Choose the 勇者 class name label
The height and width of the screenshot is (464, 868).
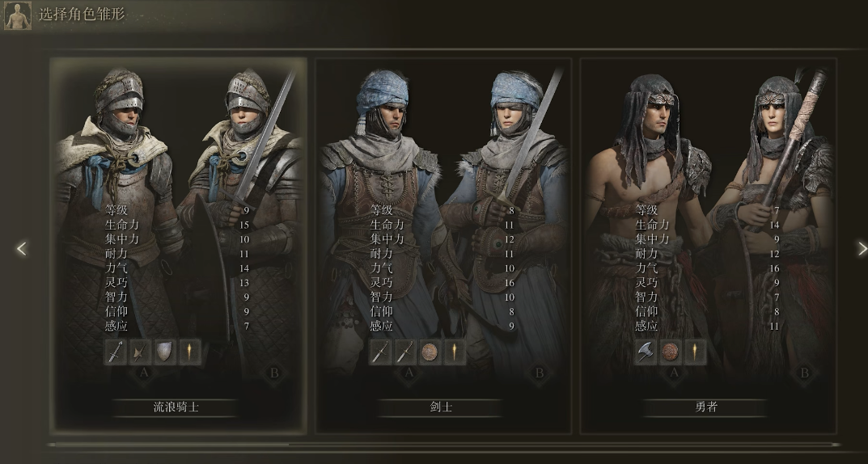pyautogui.click(x=705, y=407)
